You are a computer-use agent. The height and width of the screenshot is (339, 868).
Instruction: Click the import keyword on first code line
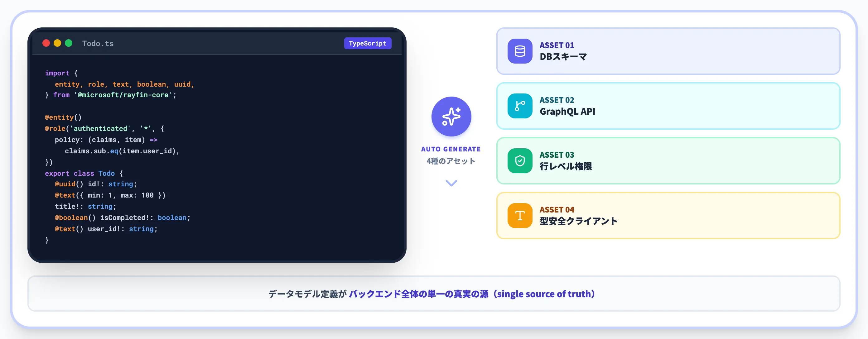(57, 73)
